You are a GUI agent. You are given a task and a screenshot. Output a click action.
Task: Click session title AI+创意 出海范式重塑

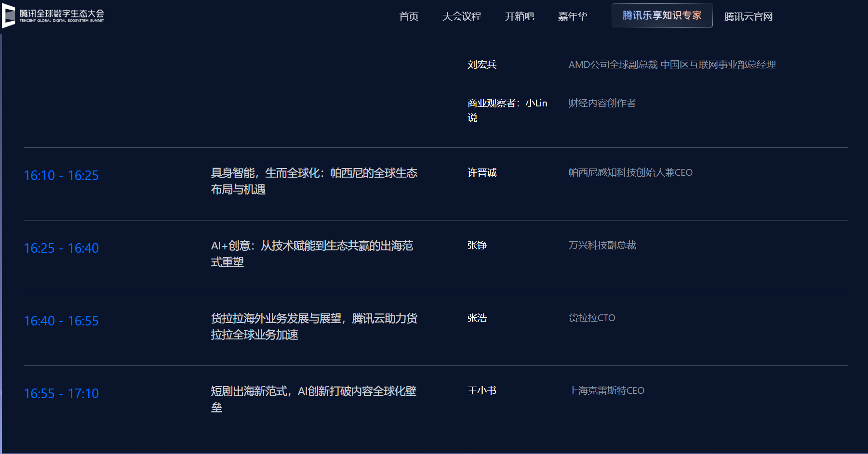(312, 254)
